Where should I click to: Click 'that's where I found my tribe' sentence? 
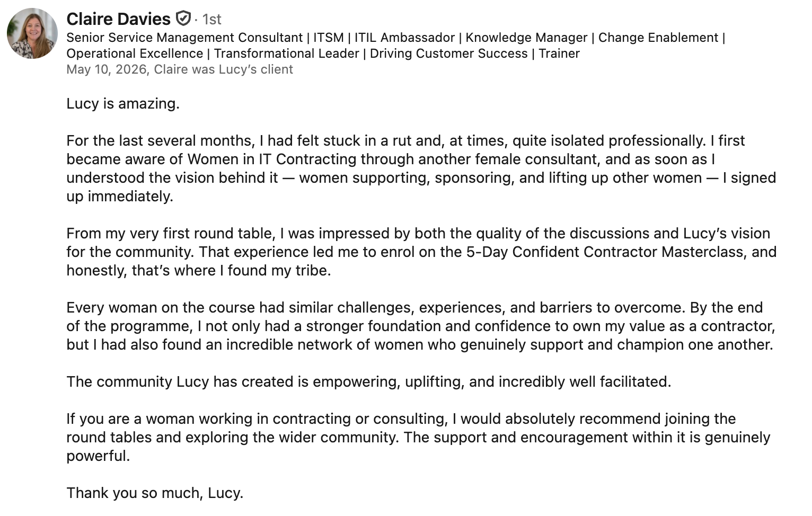[x=231, y=270]
